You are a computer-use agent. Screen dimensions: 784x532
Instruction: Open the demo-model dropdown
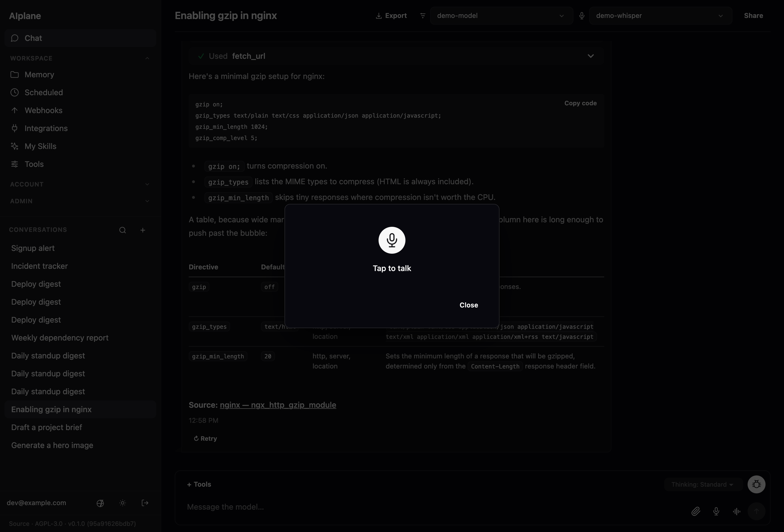[501, 15]
